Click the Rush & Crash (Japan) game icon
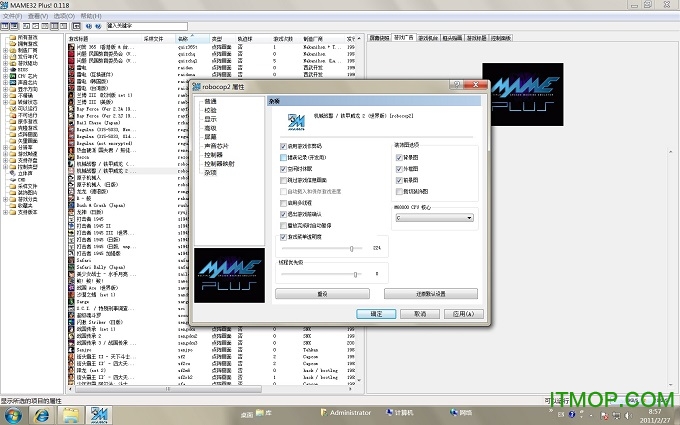680x425 pixels. [72, 205]
